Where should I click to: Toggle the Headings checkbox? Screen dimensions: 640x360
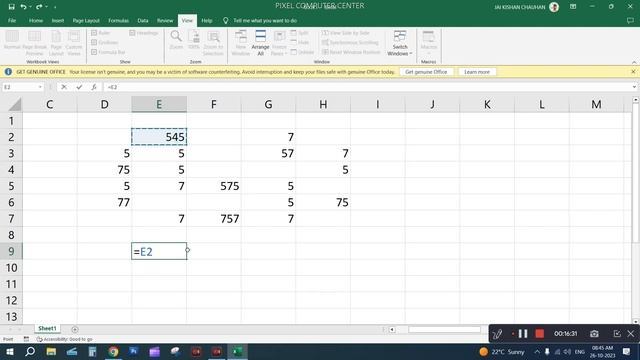[143, 33]
